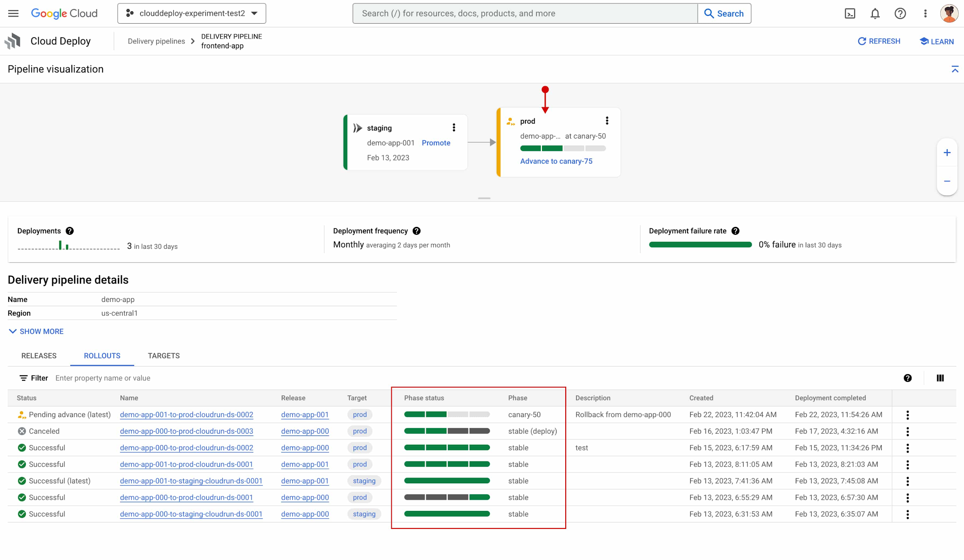Click the prod target chip in Canceled row
The image size is (964, 560).
click(360, 431)
